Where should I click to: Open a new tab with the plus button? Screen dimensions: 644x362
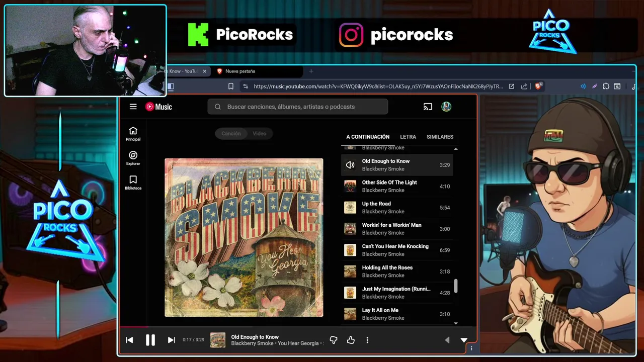pos(311,71)
